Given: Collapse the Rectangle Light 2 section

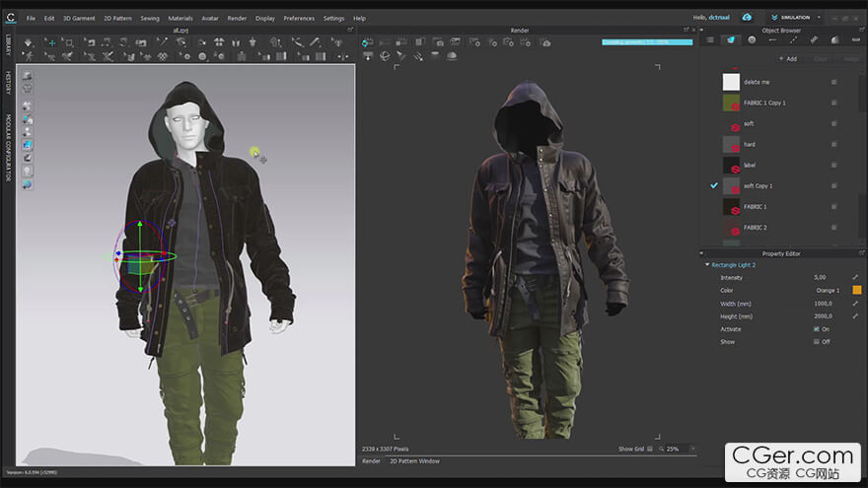Looking at the screenshot, I should click(707, 264).
